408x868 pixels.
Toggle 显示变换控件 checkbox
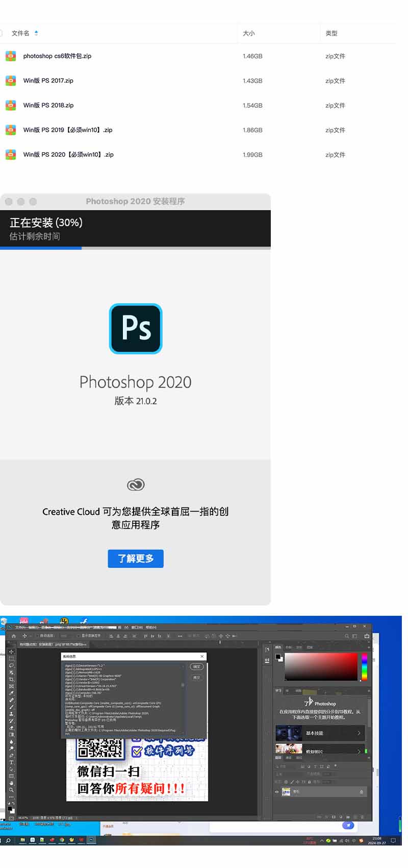tap(79, 636)
